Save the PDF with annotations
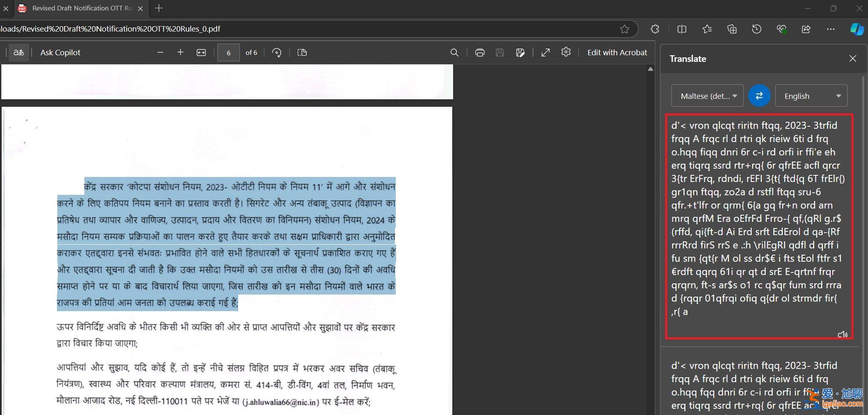This screenshot has width=868, height=415. click(520, 52)
